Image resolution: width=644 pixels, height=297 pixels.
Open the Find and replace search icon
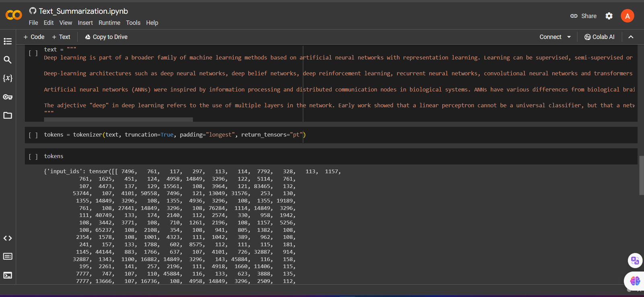(x=8, y=60)
